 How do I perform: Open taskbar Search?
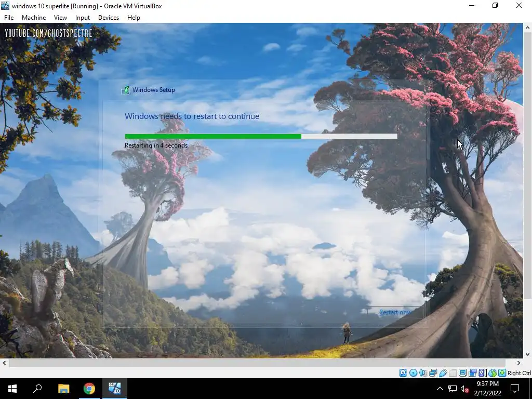coord(37,389)
